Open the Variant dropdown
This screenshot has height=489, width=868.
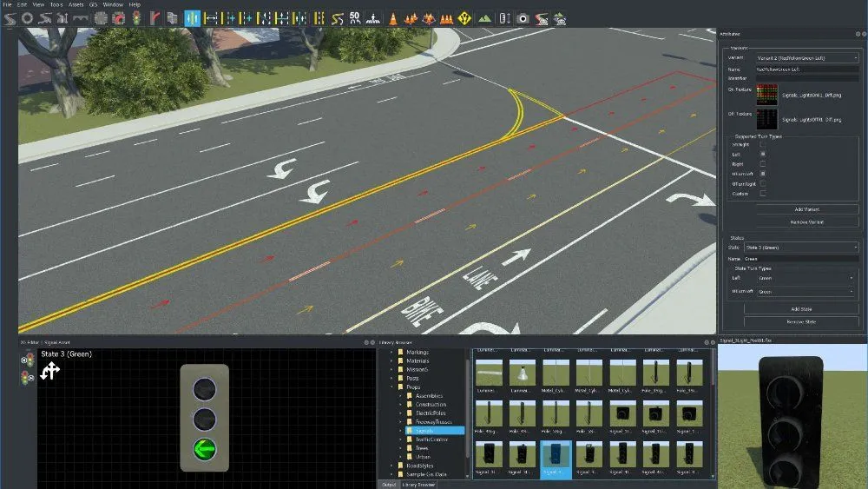pos(806,57)
